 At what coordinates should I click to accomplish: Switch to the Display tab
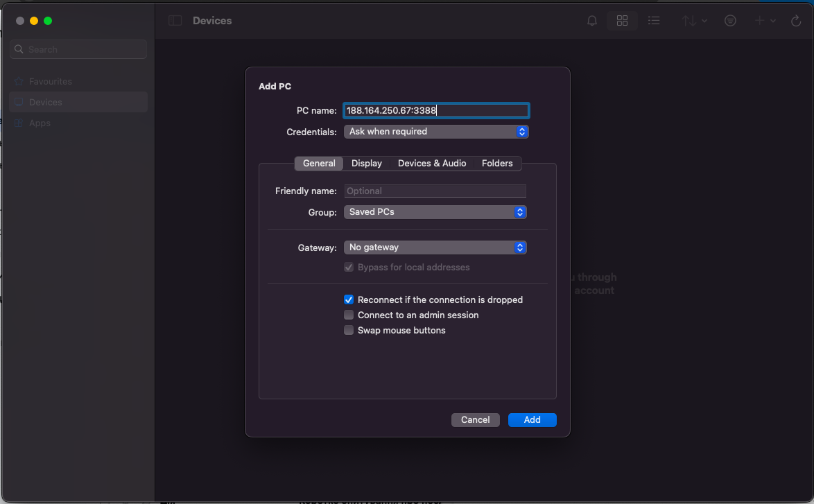pyautogui.click(x=366, y=164)
